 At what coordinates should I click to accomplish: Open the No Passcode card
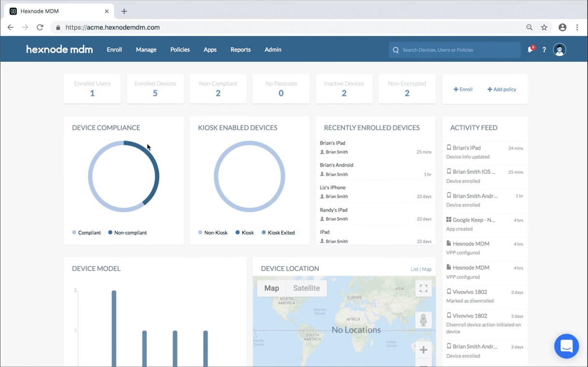pos(281,89)
